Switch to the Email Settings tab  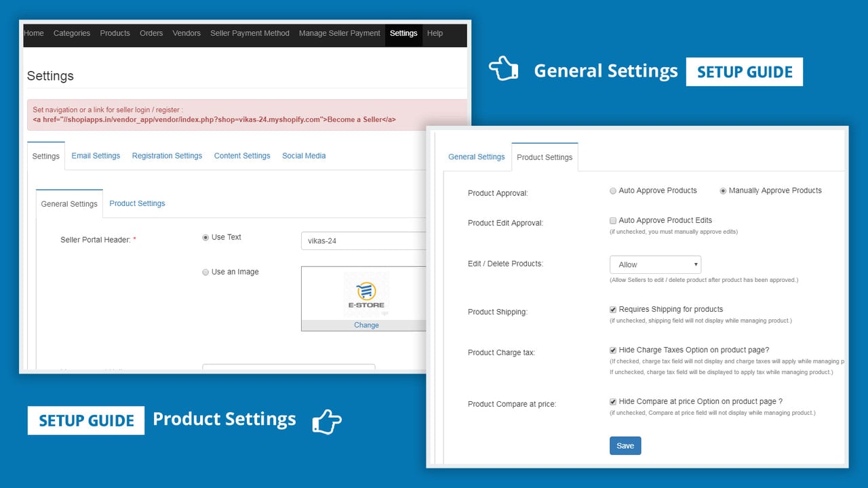tap(96, 156)
